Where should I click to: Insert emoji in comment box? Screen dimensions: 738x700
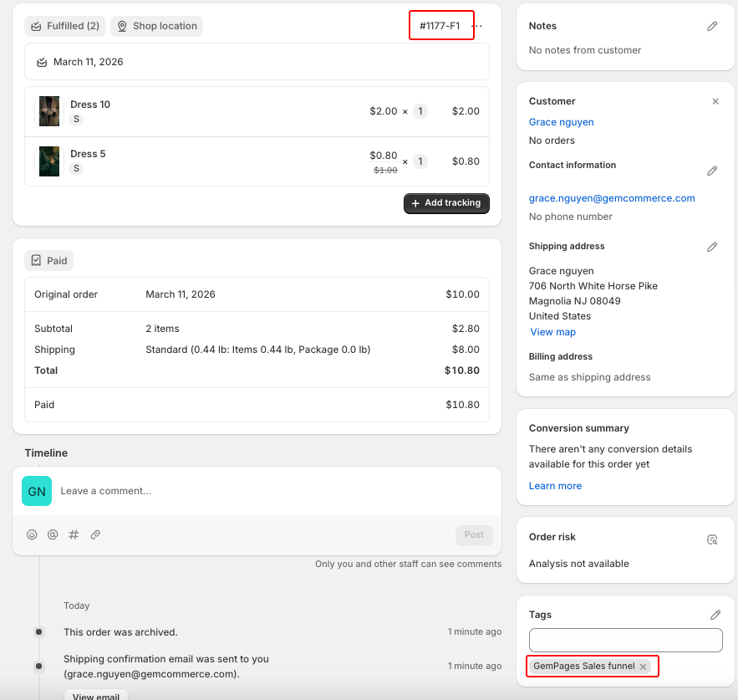point(32,534)
